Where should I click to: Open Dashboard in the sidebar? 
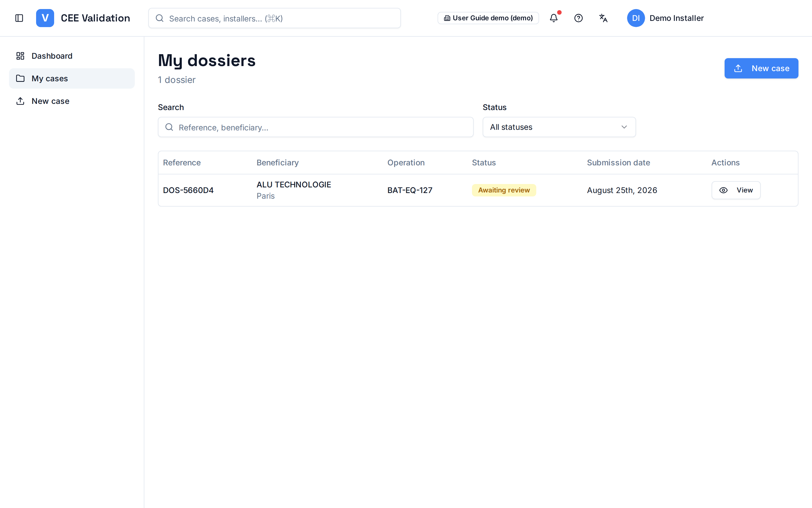72,56
